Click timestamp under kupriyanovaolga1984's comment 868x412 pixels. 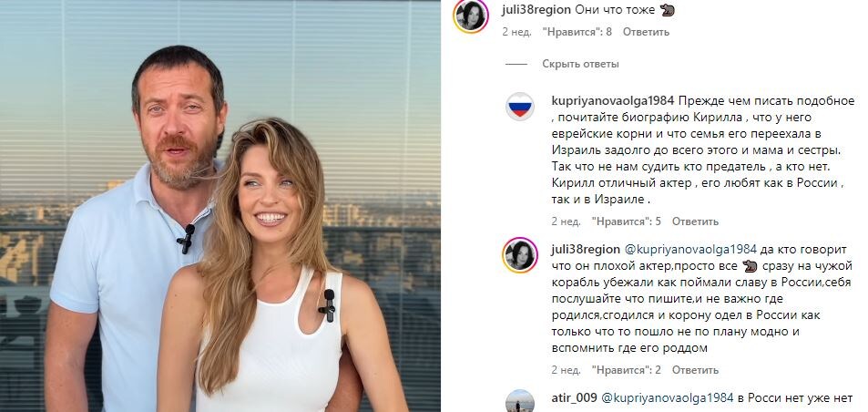tap(566, 221)
